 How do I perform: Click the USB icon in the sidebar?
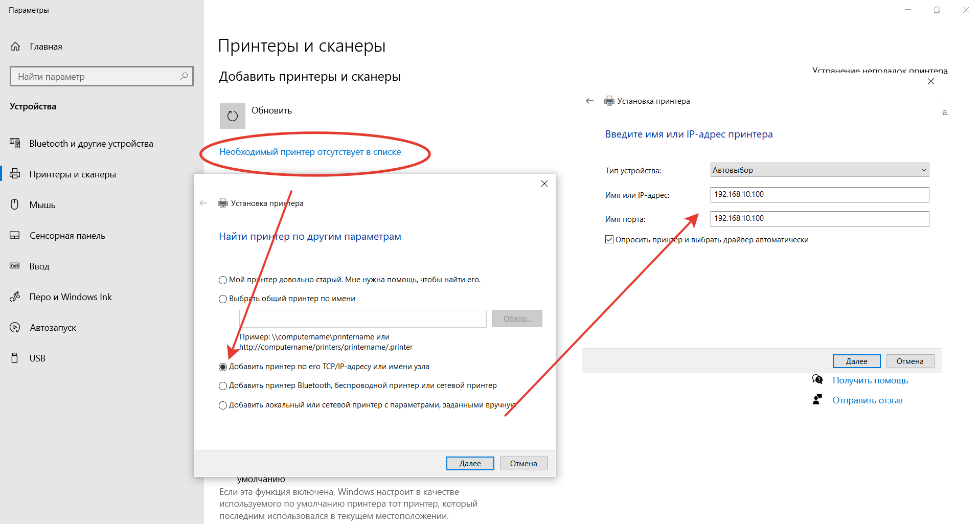(15, 358)
